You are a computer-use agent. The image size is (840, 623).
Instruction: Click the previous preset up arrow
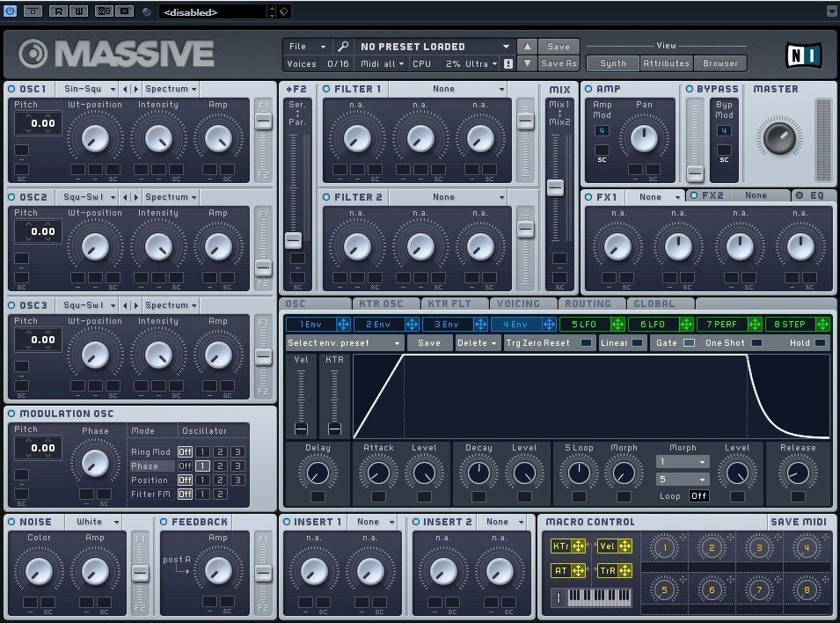click(527, 47)
